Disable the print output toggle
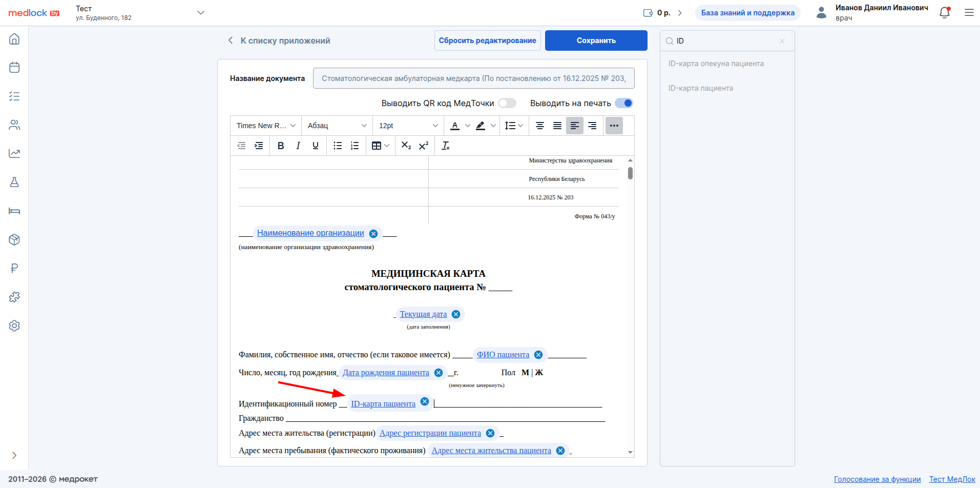The image size is (980, 488). [x=623, y=104]
